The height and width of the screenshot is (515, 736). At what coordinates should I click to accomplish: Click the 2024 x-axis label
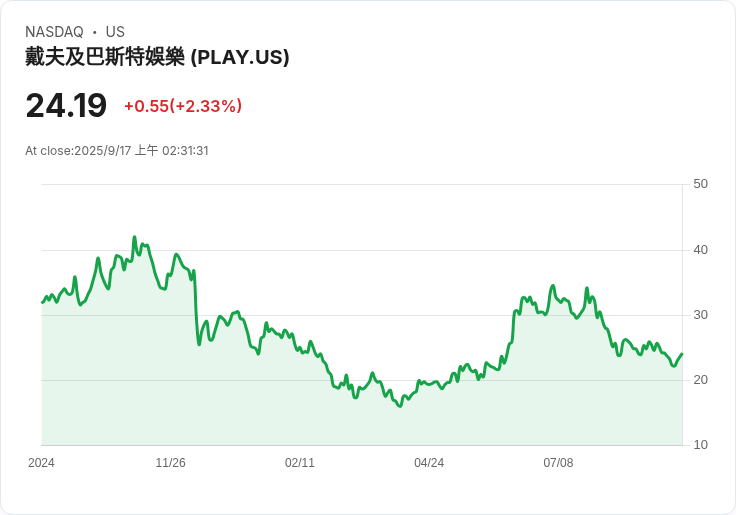pyautogui.click(x=41, y=463)
